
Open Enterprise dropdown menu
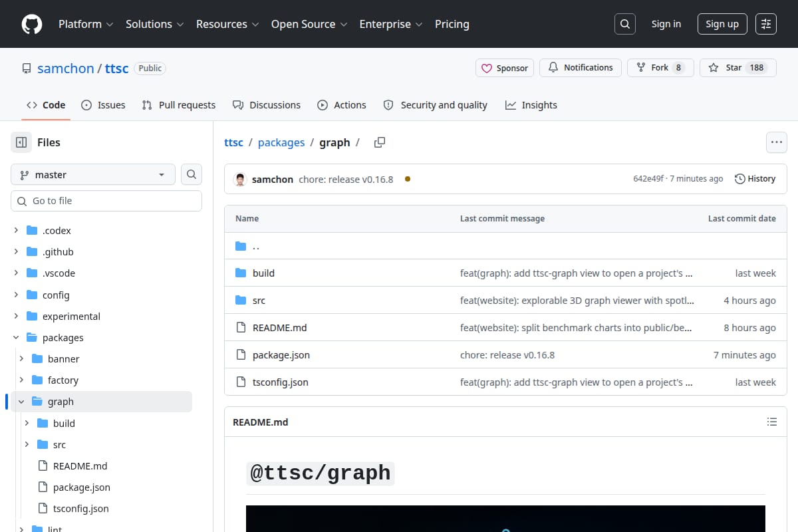click(391, 24)
